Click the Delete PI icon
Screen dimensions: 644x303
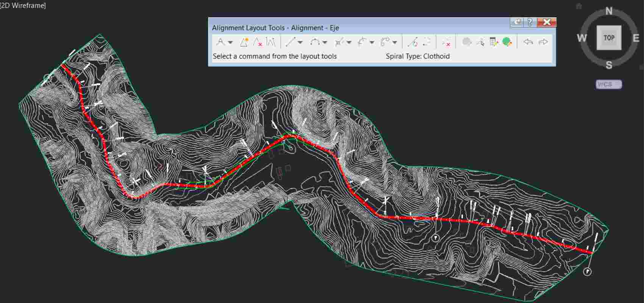pyautogui.click(x=258, y=42)
